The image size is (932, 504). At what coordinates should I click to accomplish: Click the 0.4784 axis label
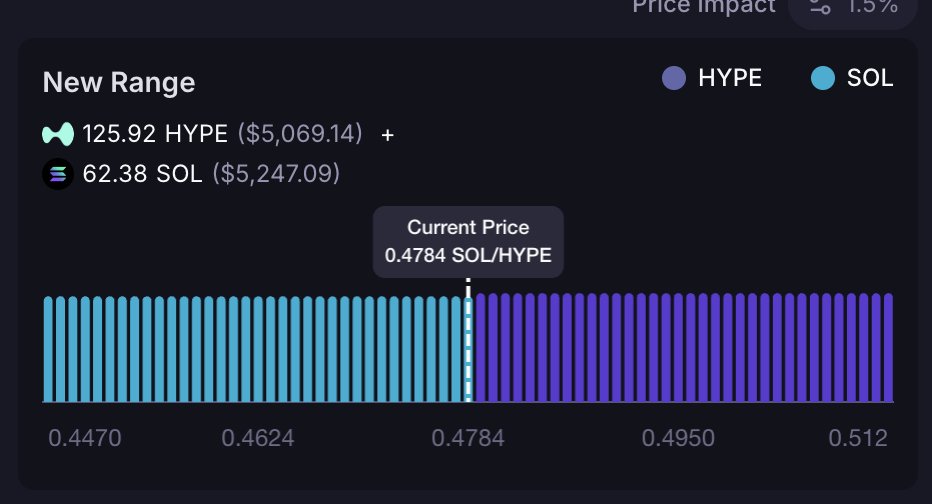coord(468,438)
